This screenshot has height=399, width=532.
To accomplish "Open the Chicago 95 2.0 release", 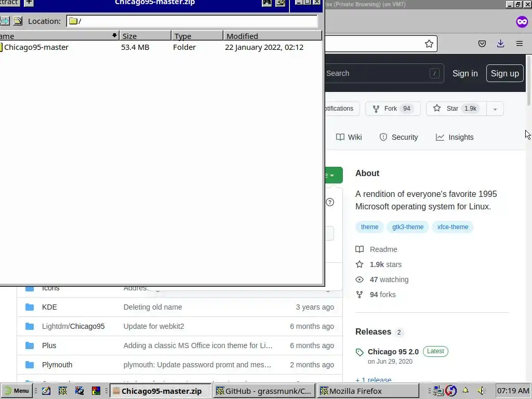I will pyautogui.click(x=393, y=352).
